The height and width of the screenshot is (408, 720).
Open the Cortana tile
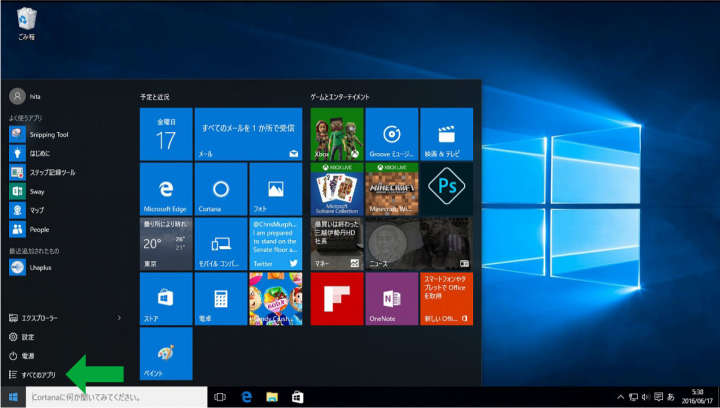[221, 189]
